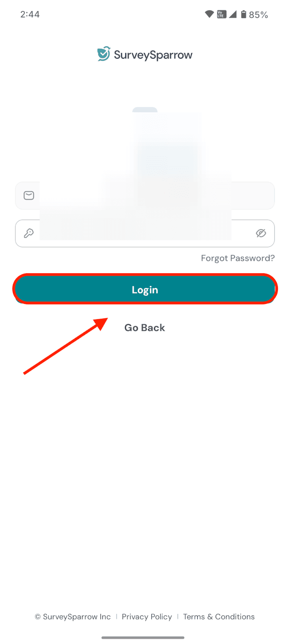The image size is (290, 644).
Task: Tap the SurveySparrow bird logo icon
Action: [x=104, y=54]
